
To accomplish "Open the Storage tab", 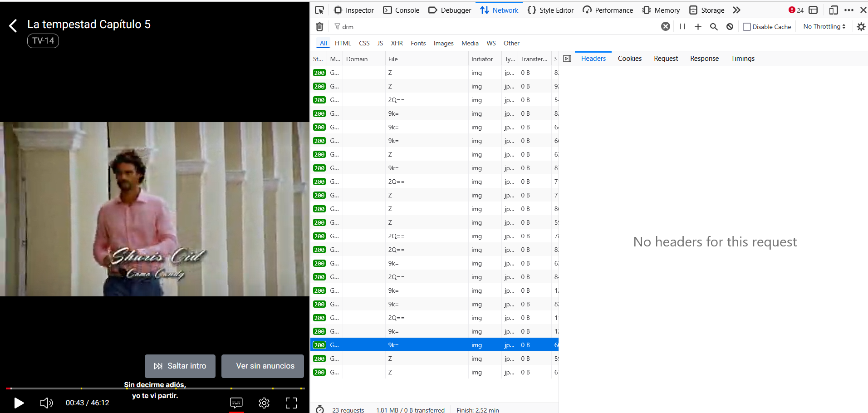I will [706, 10].
